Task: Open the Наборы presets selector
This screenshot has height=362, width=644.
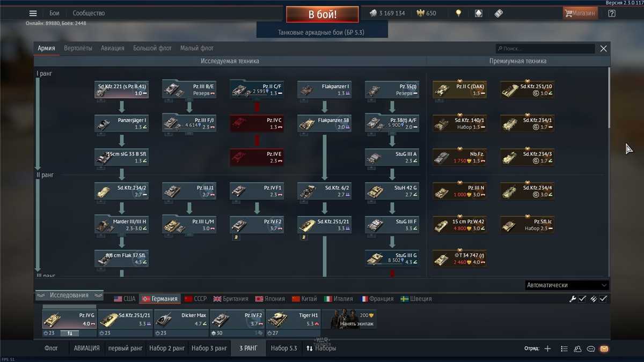Action: 321,348
